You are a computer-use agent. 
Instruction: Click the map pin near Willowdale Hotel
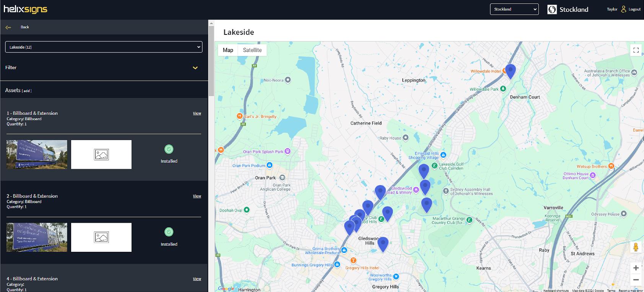coord(510,71)
